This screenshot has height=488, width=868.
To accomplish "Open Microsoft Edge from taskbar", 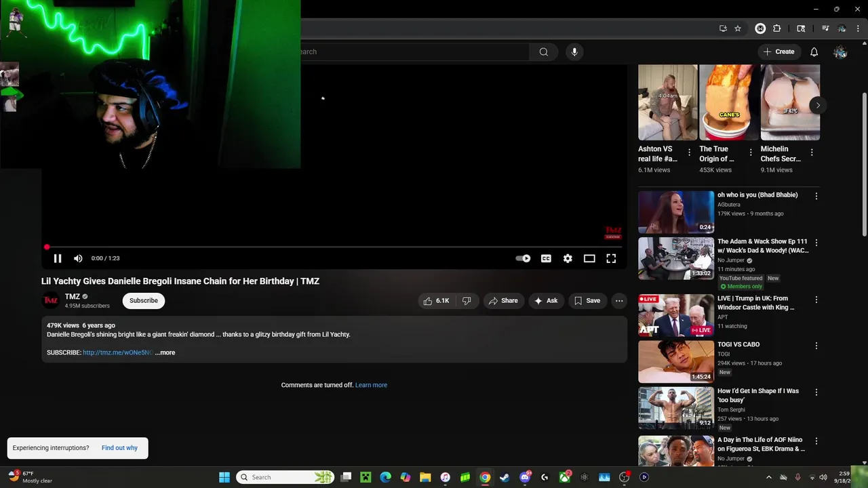I will (x=385, y=477).
